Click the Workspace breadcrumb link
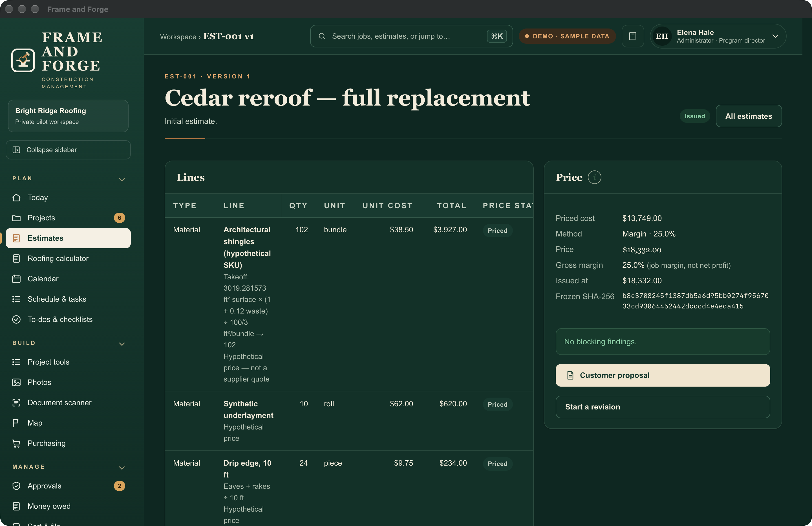This screenshot has width=812, height=526. (178, 37)
